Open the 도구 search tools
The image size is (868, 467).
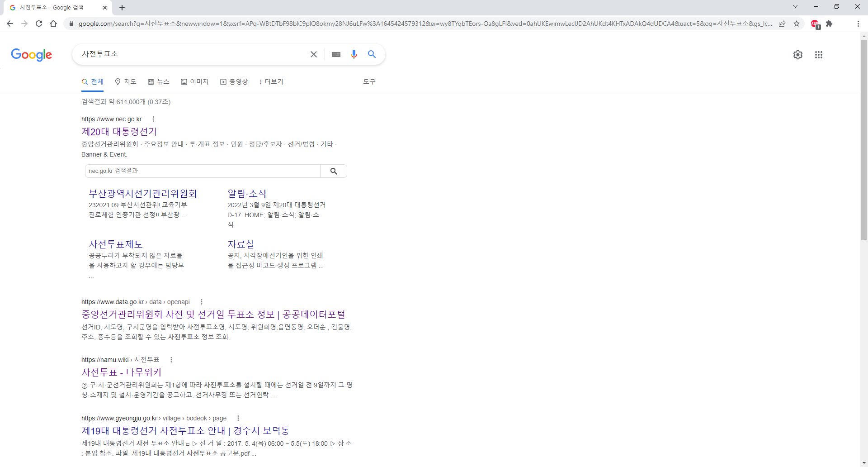click(369, 82)
